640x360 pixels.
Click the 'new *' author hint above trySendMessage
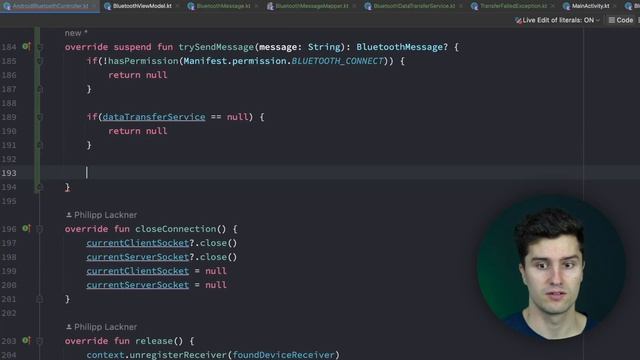pos(76,33)
